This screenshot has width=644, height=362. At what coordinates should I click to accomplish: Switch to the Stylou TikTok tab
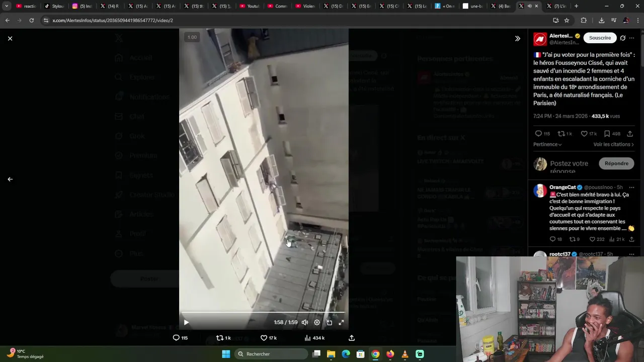[54, 6]
